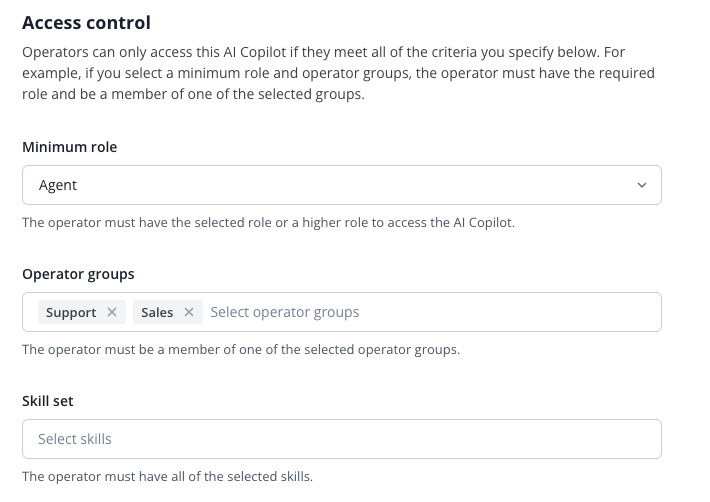
Task: Select the Support tag chip
Action: [71, 312]
